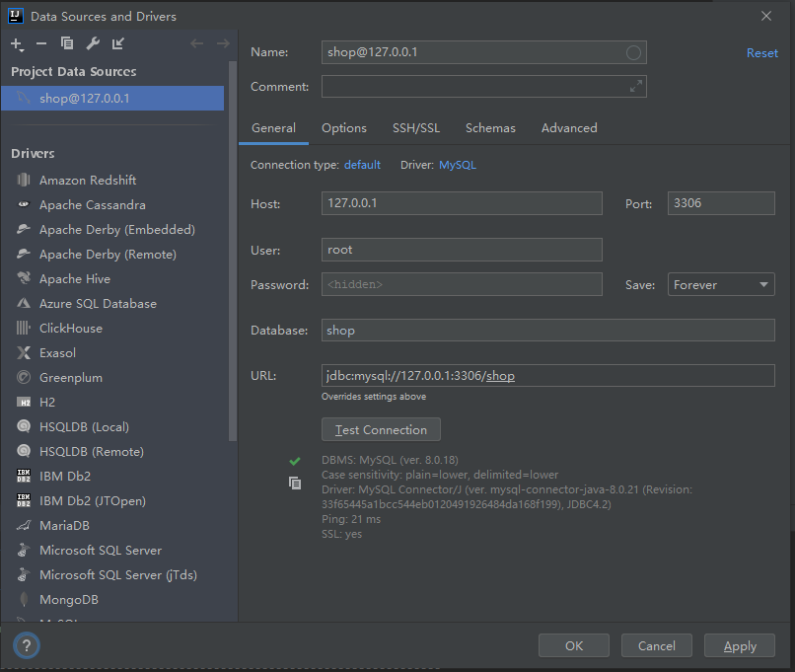Open the MySQL driver selection link
The width and height of the screenshot is (795, 672).
click(458, 165)
